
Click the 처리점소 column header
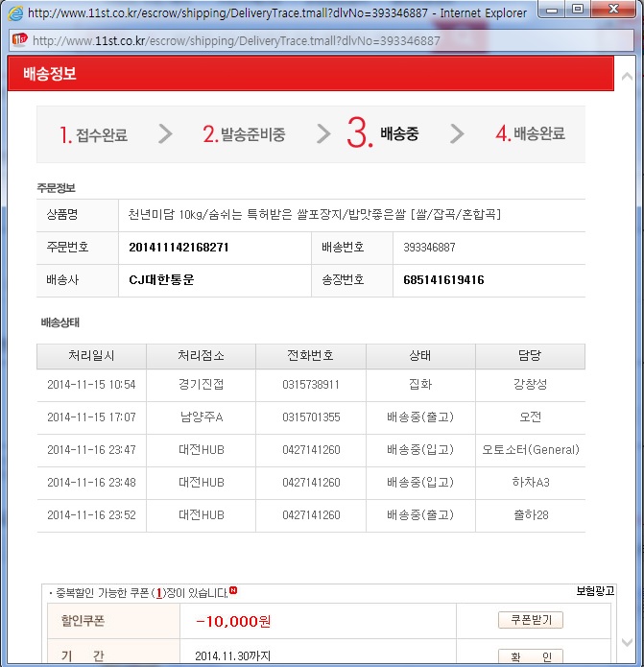click(201, 356)
